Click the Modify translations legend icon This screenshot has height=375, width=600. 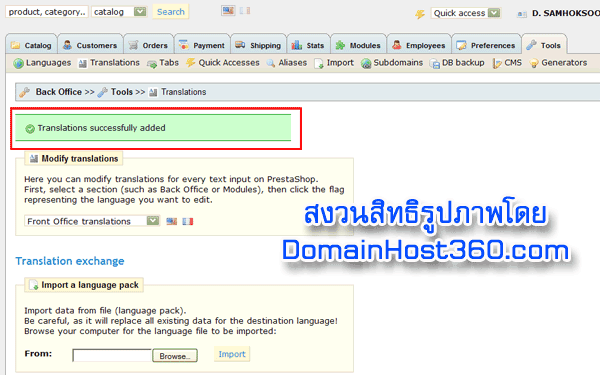(x=34, y=158)
